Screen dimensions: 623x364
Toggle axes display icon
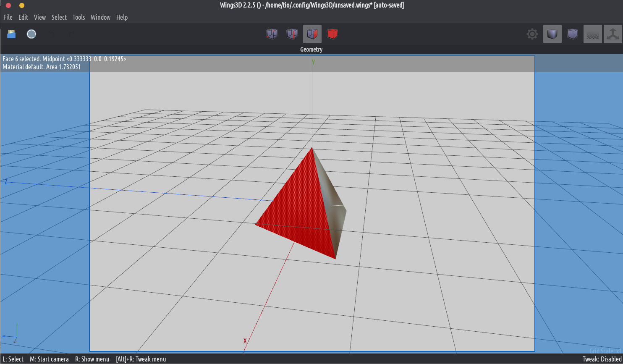point(613,34)
